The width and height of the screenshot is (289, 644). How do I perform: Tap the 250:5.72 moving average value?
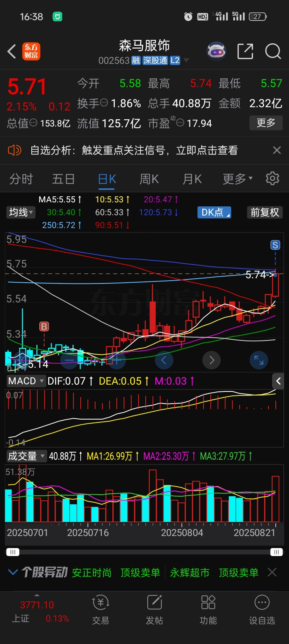62,225
